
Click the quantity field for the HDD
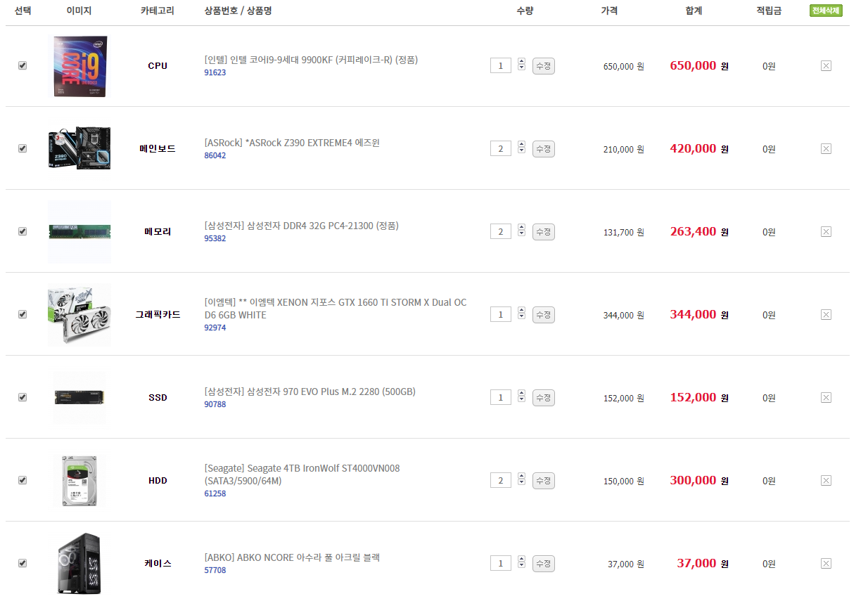pos(501,481)
